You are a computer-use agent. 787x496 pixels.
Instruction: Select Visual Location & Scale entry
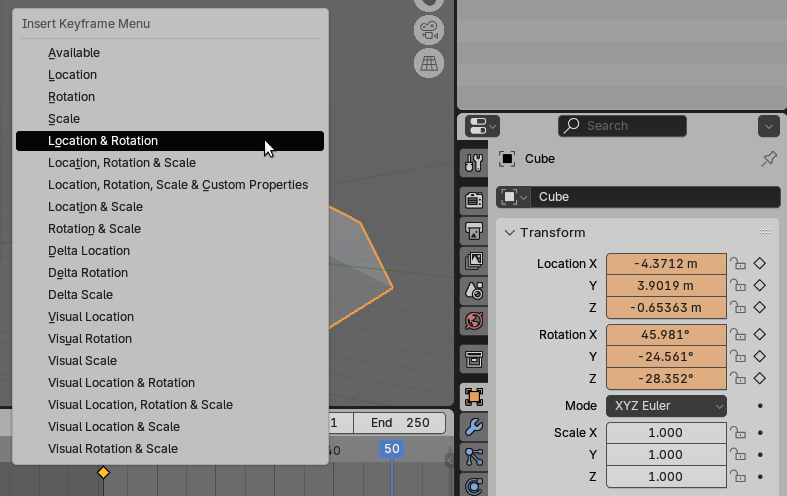pos(170,427)
